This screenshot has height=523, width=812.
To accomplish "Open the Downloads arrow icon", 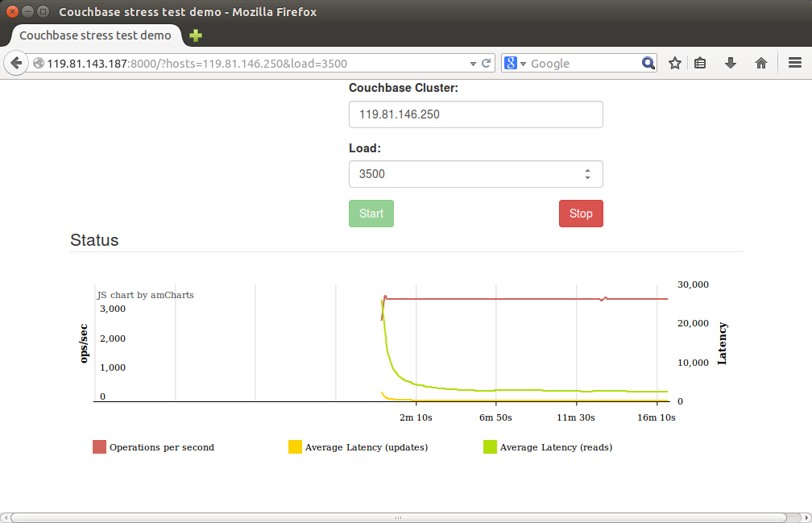I will tap(730, 63).
